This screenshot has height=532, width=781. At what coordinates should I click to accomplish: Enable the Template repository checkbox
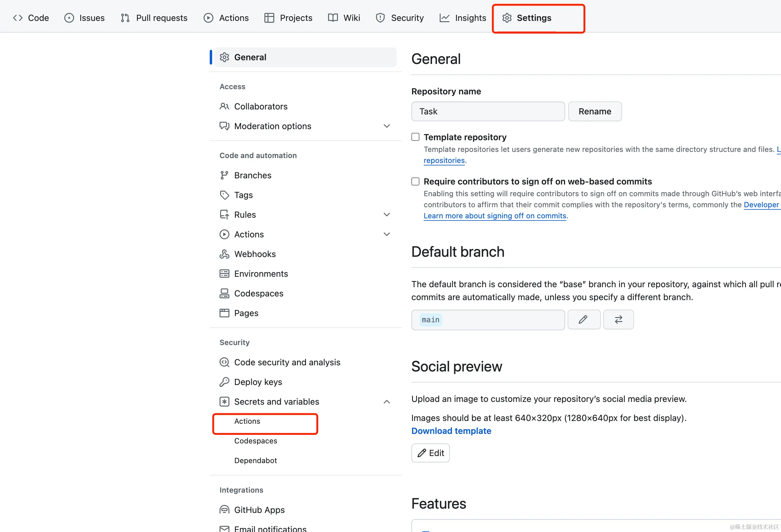[415, 137]
